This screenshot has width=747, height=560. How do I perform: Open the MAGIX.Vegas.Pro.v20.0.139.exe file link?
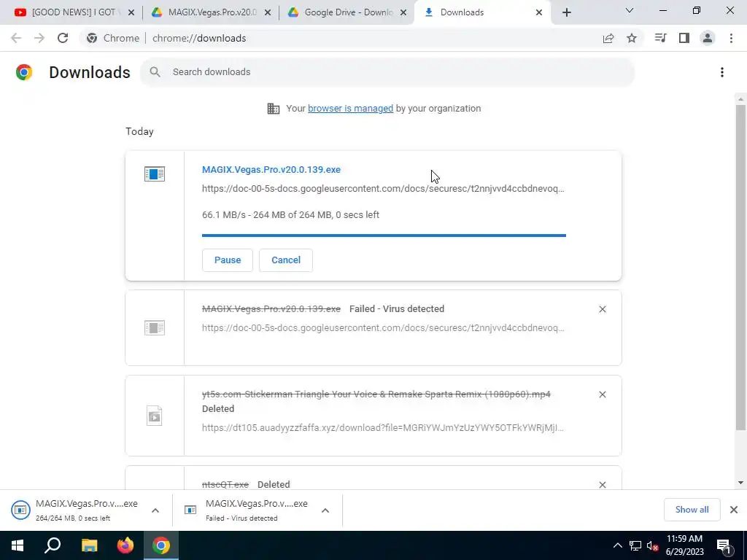271,169
